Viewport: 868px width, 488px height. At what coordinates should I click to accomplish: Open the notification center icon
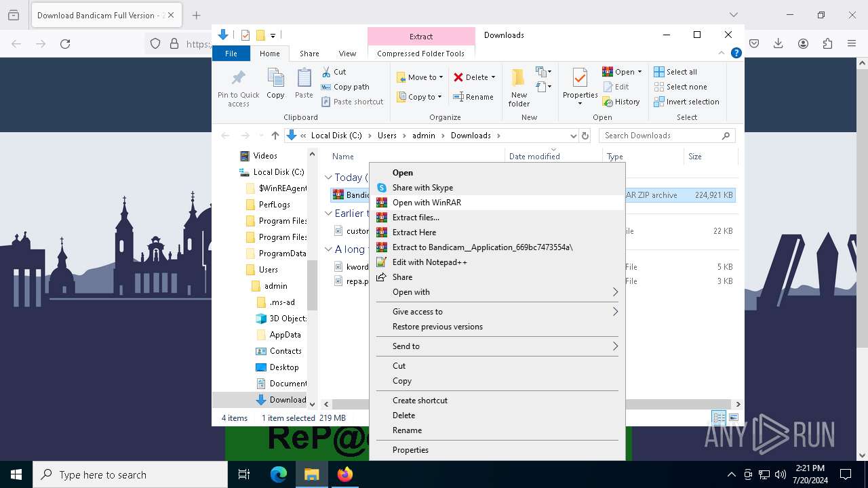(846, 475)
